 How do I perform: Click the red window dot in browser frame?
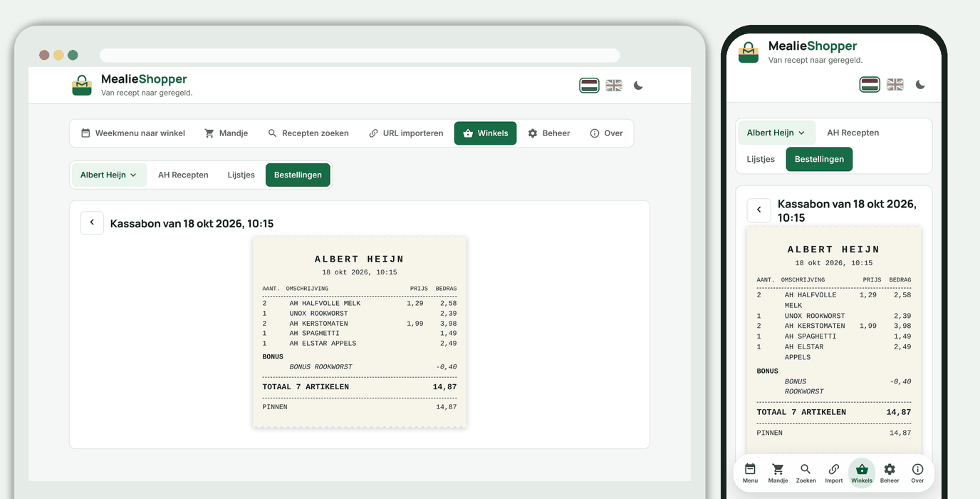pos(44,55)
